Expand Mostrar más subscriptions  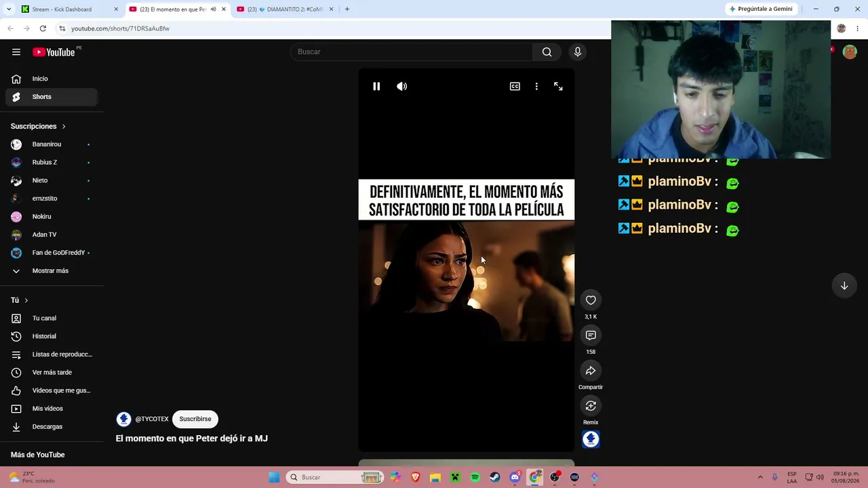(52, 271)
